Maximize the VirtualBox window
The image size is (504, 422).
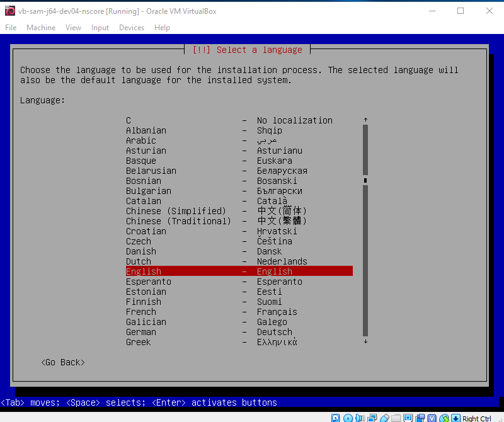pos(461,11)
